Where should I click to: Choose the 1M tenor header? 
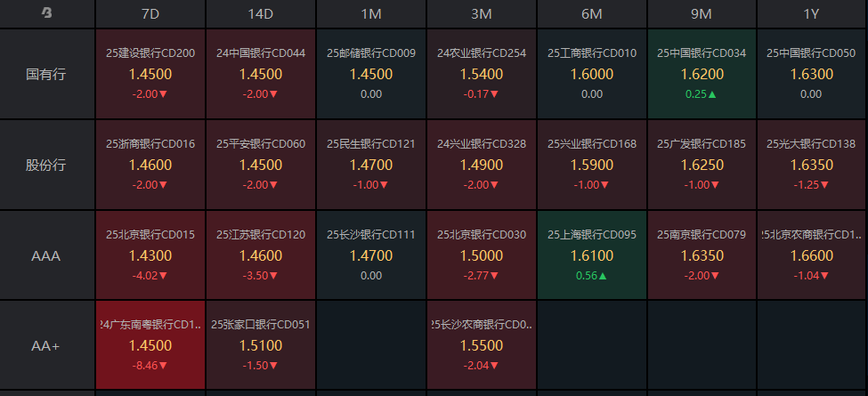(x=371, y=13)
